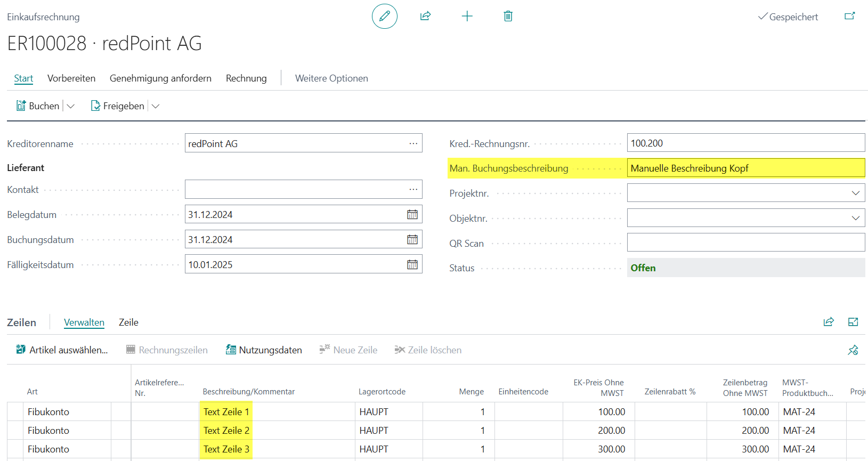Click the Kred.-Rechnungsnr. field

tap(746, 143)
